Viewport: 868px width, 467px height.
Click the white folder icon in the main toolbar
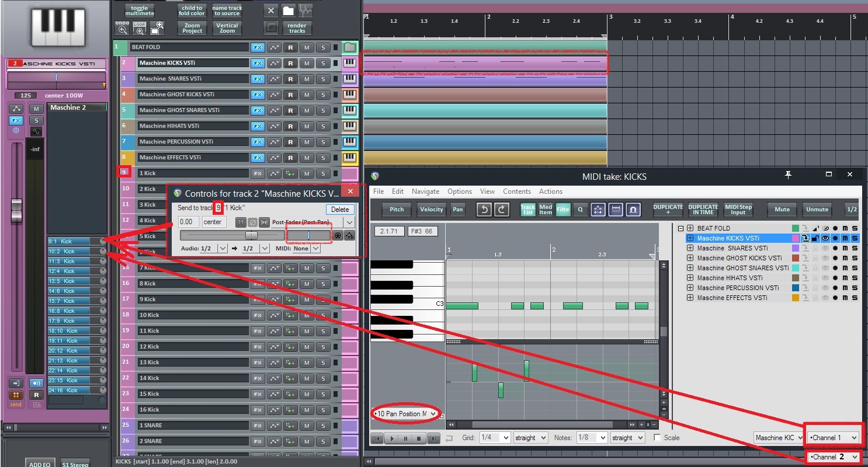click(x=288, y=11)
